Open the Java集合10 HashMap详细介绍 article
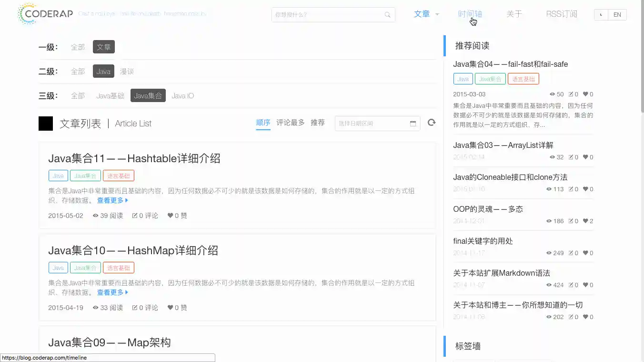This screenshot has height=362, width=644. 133,250
